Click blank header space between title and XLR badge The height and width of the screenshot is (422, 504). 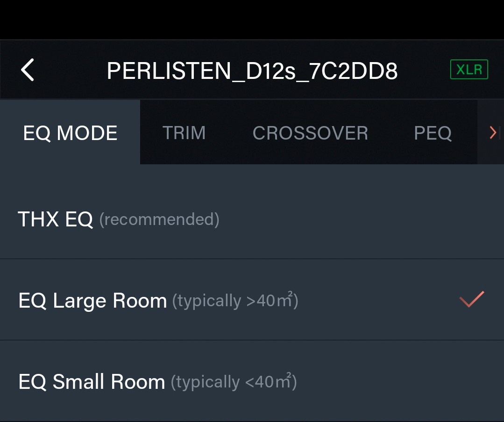424,70
